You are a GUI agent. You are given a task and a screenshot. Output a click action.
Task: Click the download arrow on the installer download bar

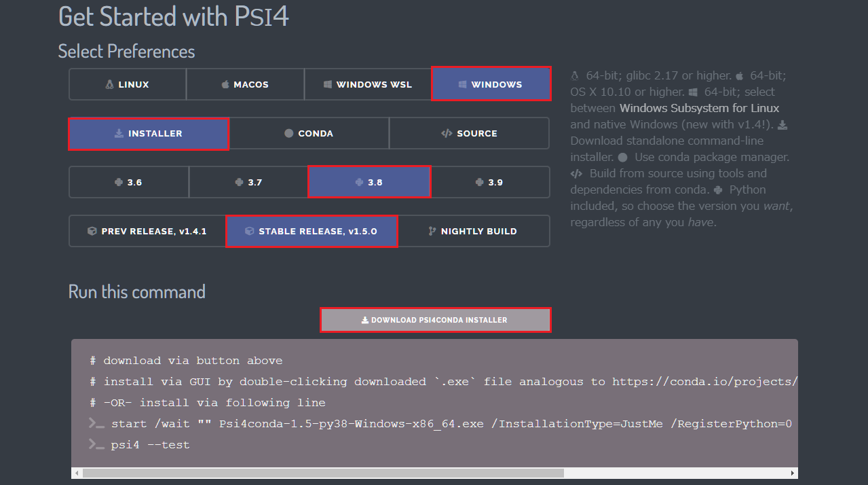(364, 319)
